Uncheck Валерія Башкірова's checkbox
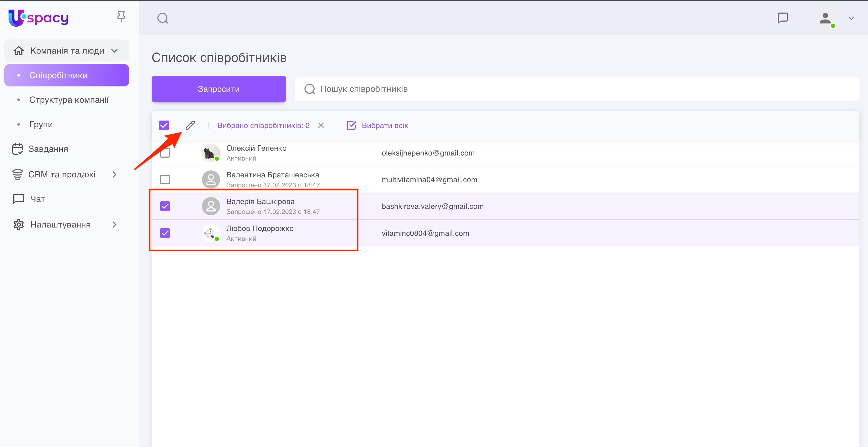 pyautogui.click(x=165, y=206)
